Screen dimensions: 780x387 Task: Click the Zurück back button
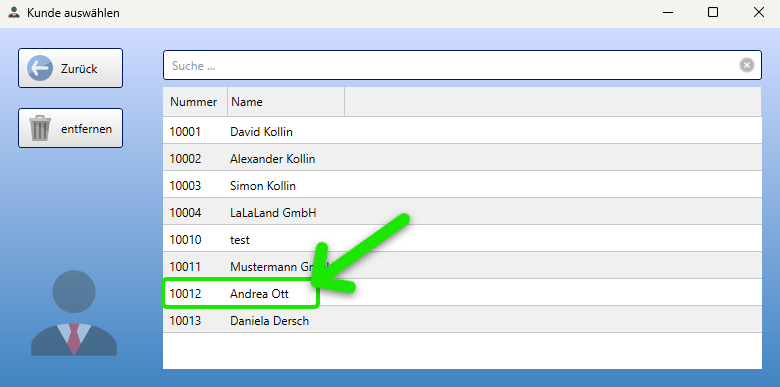pos(70,68)
